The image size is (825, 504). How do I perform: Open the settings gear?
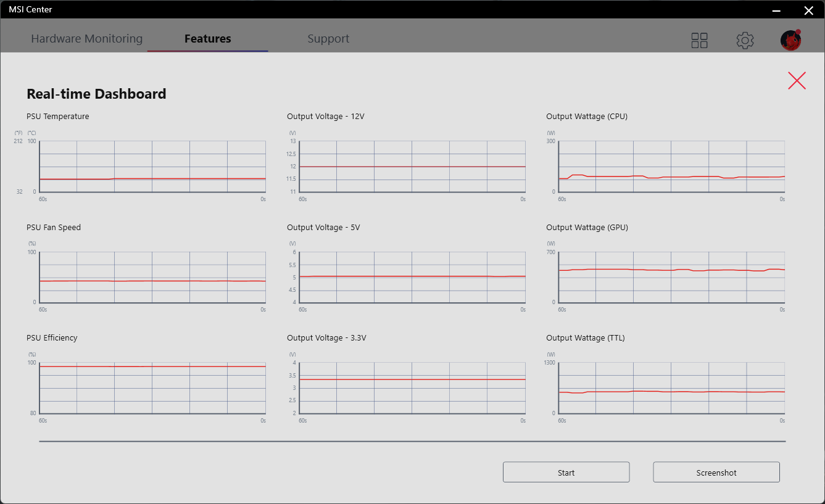click(745, 41)
